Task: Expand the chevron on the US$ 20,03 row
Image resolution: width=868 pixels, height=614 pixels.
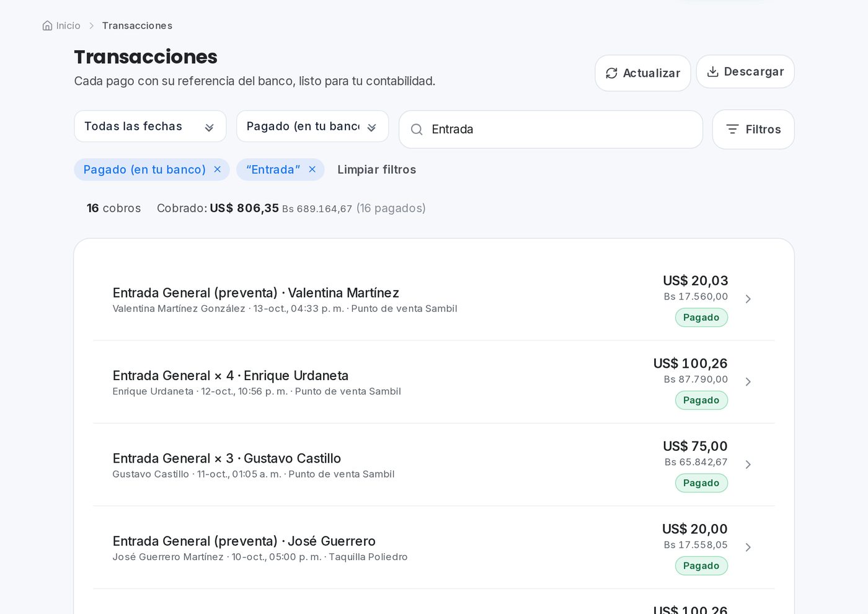Action: click(748, 299)
